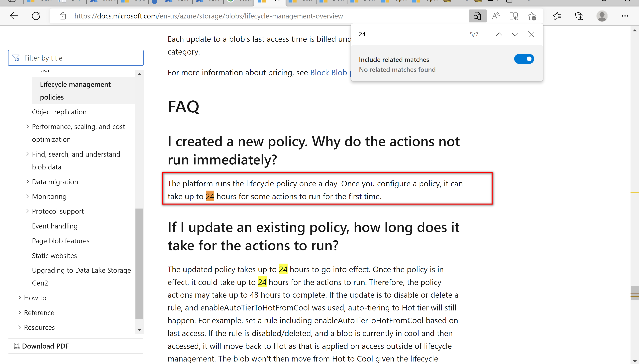Viewport: 639px width, 364px height.
Task: Open site security lock information
Action: click(63, 16)
